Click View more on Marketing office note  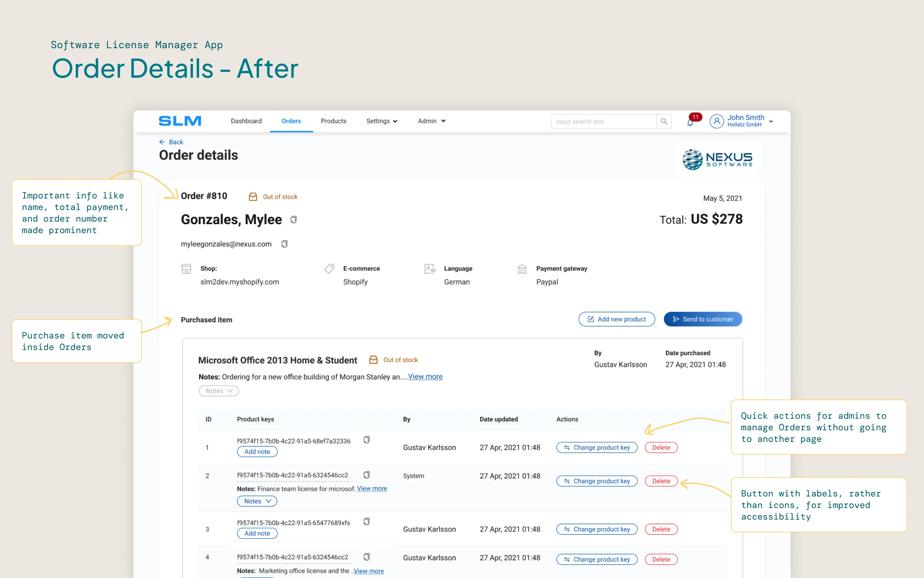(x=368, y=571)
